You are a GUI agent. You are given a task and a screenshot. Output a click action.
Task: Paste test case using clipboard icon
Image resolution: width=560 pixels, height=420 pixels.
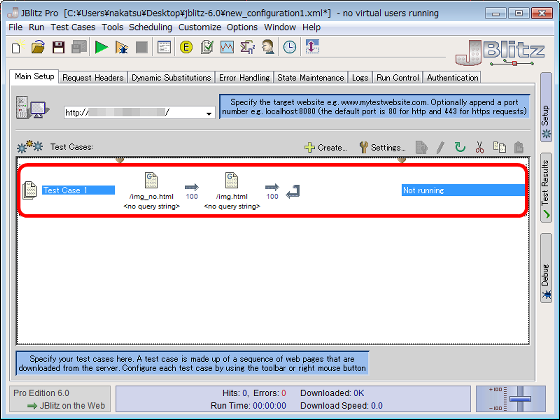point(519,147)
